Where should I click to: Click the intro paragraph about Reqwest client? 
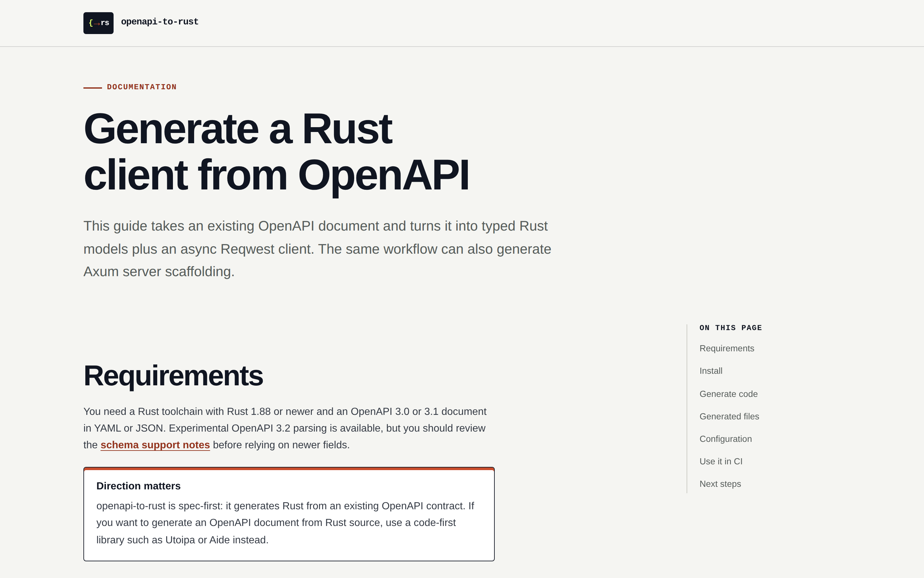(x=317, y=249)
